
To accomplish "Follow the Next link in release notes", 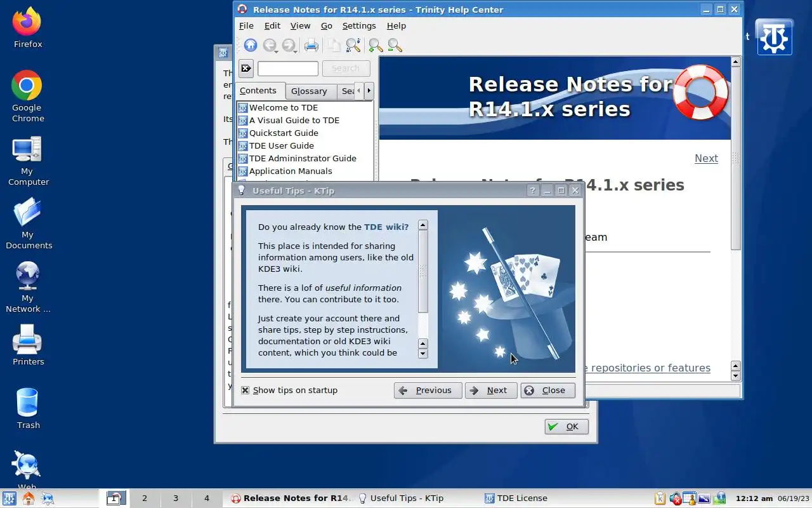I will coord(706,158).
